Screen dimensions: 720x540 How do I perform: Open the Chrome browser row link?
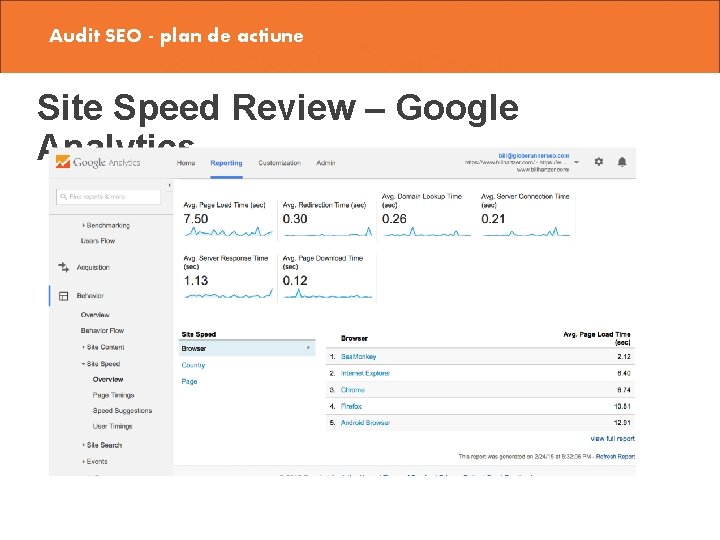[353, 390]
